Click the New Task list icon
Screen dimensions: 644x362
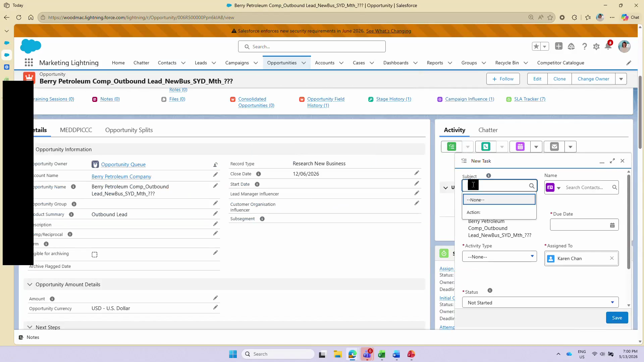[451, 147]
